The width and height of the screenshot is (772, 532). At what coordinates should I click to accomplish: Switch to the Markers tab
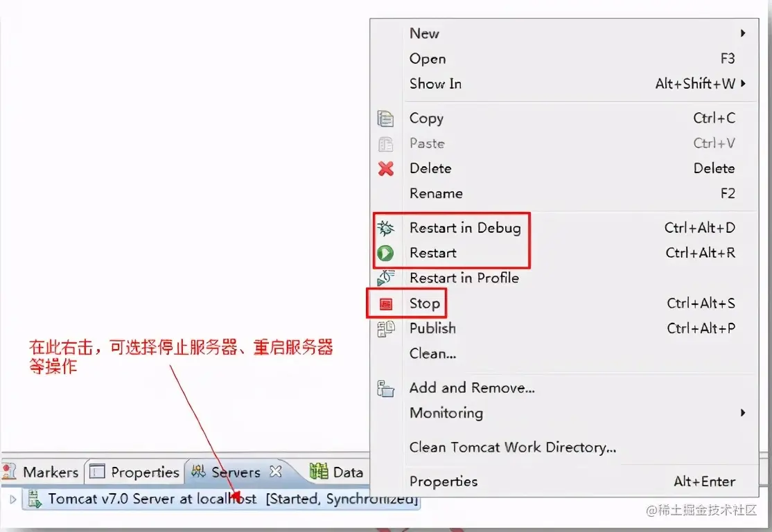pyautogui.click(x=41, y=472)
